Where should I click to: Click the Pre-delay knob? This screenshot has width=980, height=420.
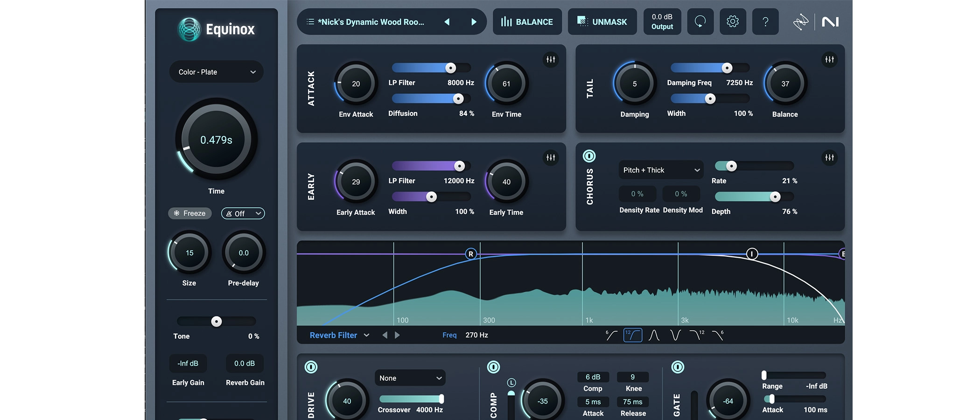[x=244, y=252]
